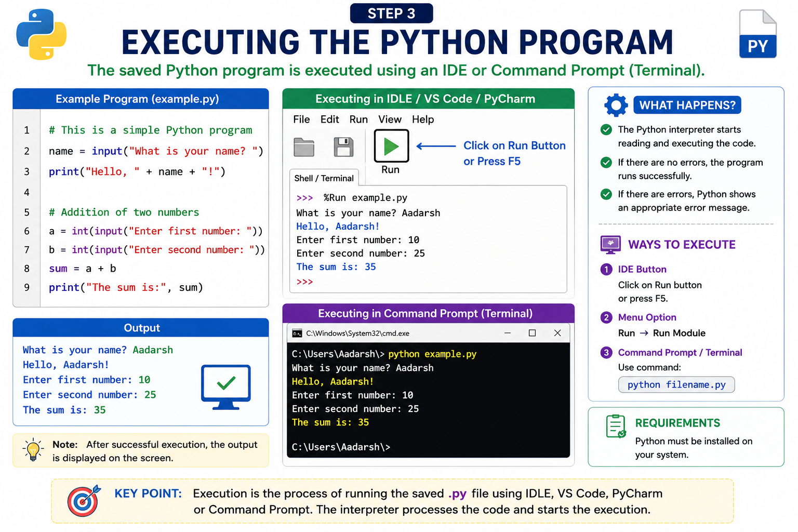Click code line 3 print Hello statement

pos(137,172)
